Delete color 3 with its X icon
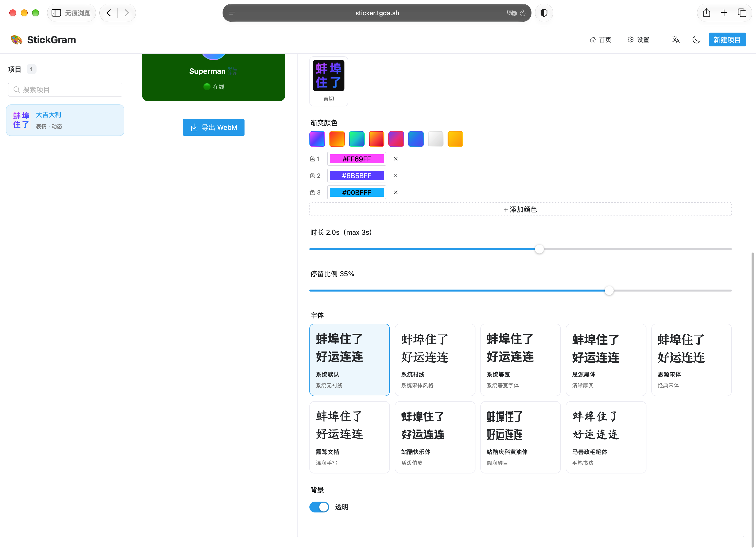This screenshot has height=549, width=756. click(x=396, y=193)
